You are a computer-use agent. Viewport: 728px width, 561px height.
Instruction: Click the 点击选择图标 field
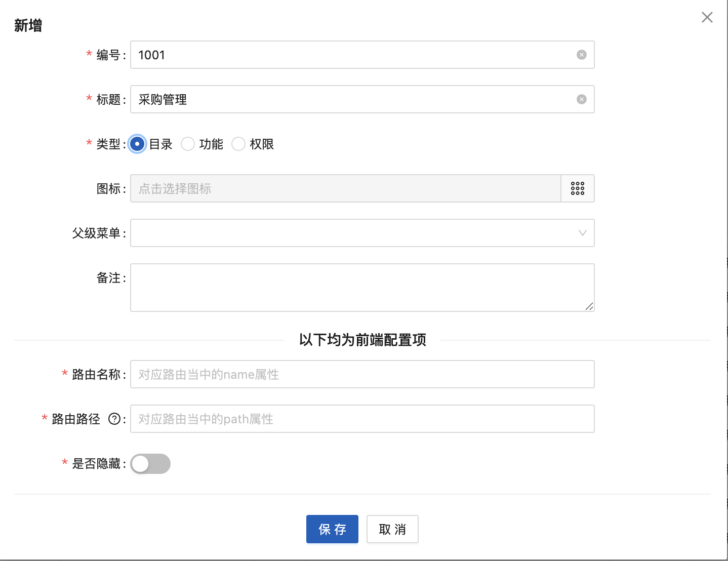(x=345, y=188)
